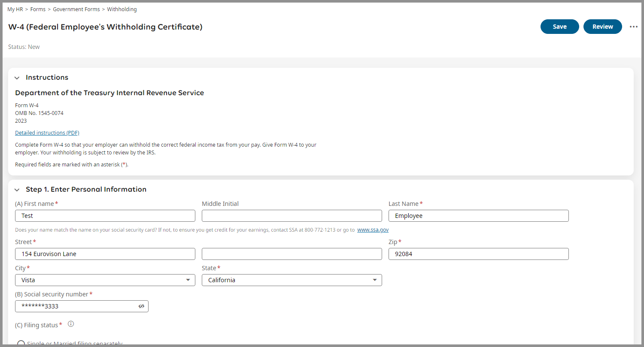The width and height of the screenshot is (644, 347).
Task: Select the Street address field
Action: click(105, 254)
